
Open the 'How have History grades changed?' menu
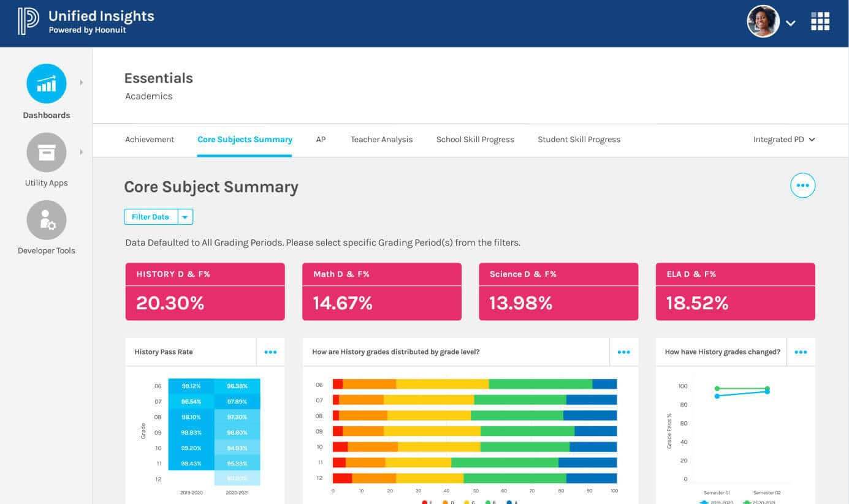click(801, 352)
